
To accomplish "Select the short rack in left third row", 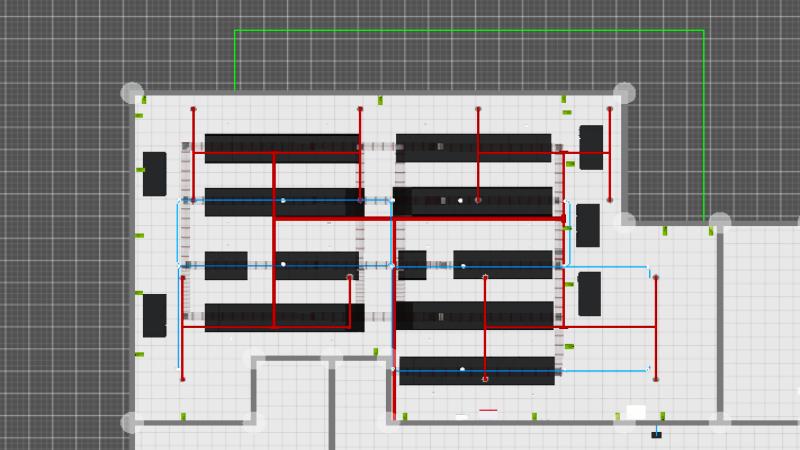I will click(x=226, y=265).
